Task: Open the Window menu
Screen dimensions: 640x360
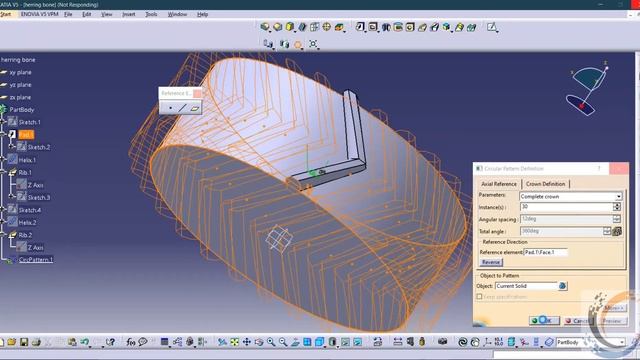Action: (x=177, y=14)
